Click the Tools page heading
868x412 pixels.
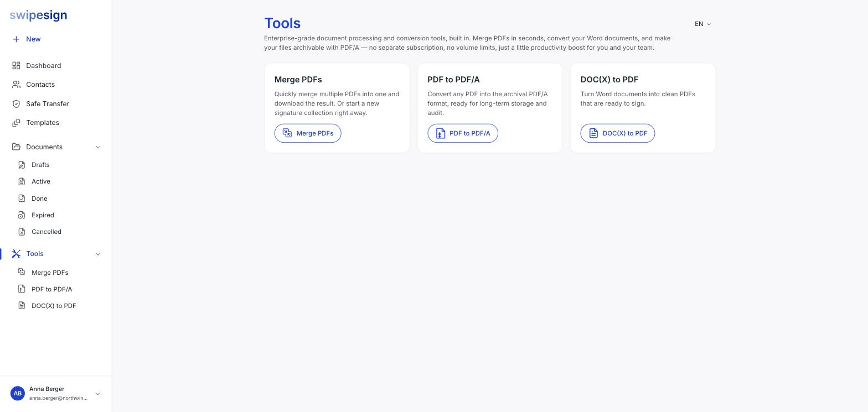click(x=282, y=23)
